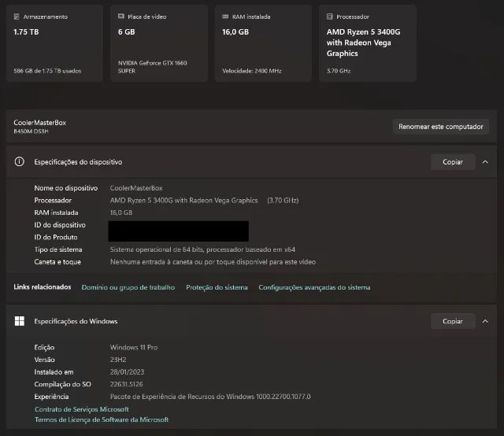Open Termos de Licença de Software da Microsoft
Image resolution: width=504 pixels, height=436 pixels.
coord(102,419)
